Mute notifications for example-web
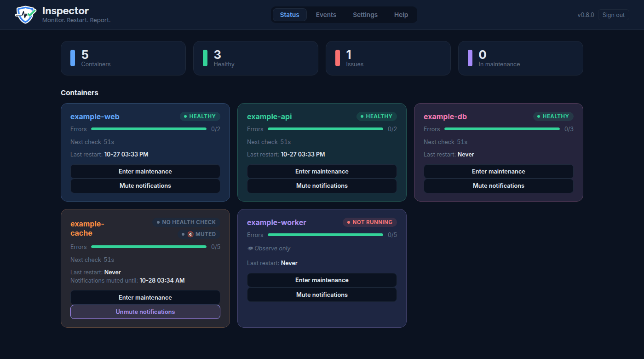The width and height of the screenshot is (644, 359). click(145, 185)
